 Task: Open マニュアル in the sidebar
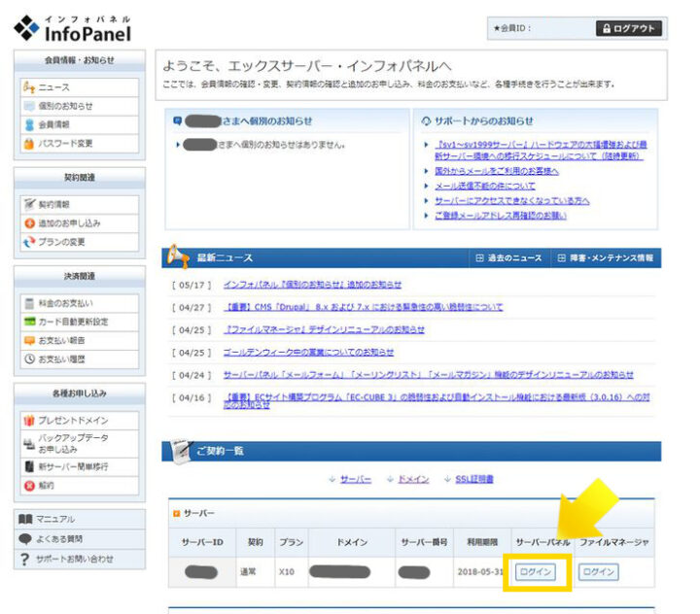[x=80, y=520]
